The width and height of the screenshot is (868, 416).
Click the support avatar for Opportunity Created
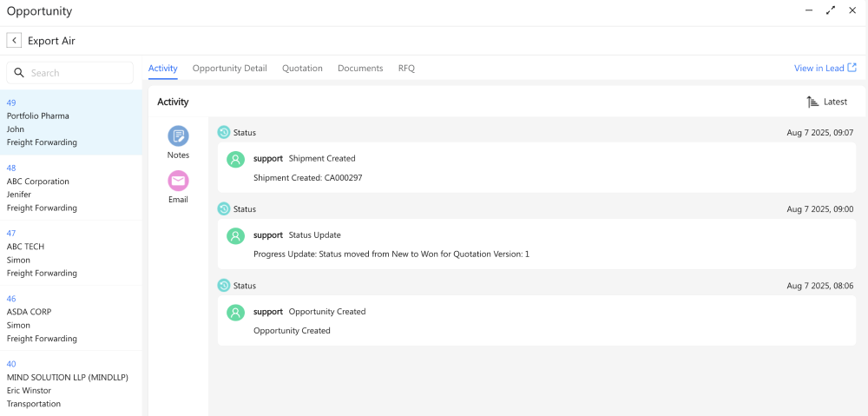(235, 312)
